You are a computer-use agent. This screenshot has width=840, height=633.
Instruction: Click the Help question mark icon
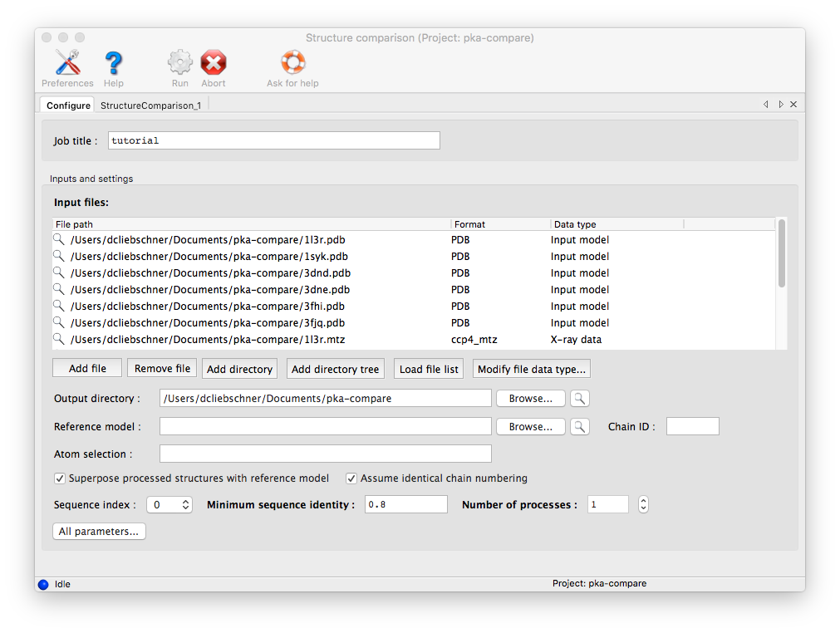tap(114, 63)
